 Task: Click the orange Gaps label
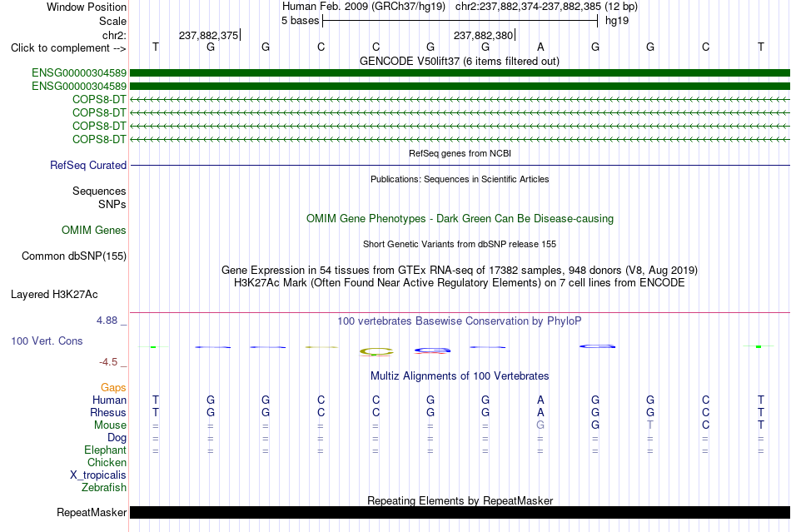click(113, 388)
